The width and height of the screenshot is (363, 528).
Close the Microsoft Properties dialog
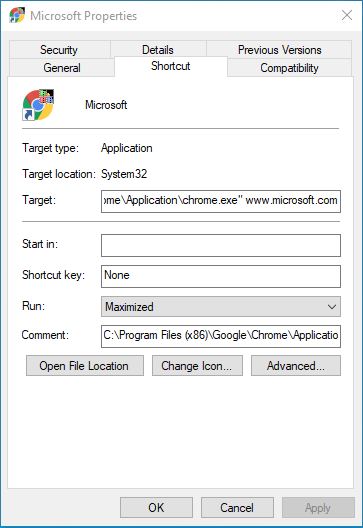(347, 15)
